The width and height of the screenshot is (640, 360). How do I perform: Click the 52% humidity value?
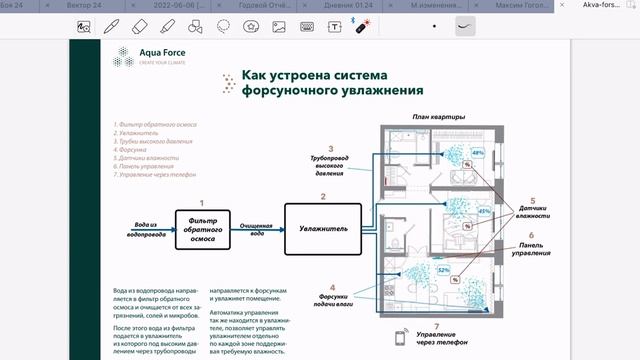pos(443,270)
